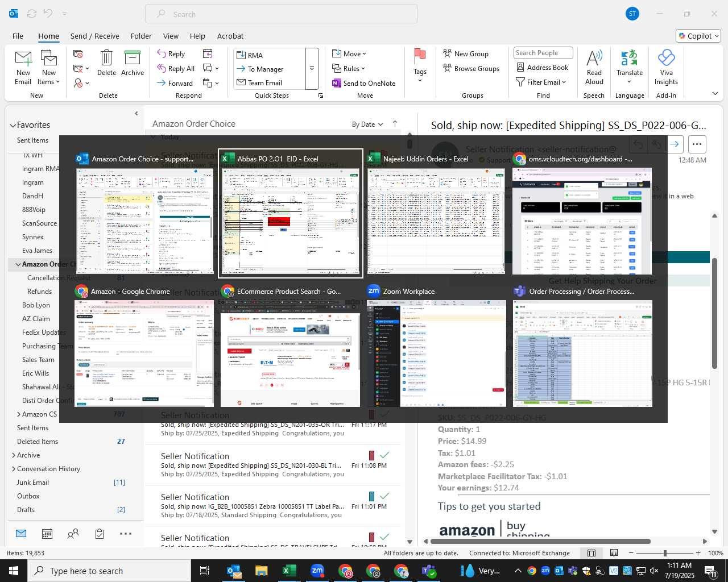Adjust the zoom slider in status bar
Image resolution: width=728 pixels, height=582 pixels.
point(665,553)
